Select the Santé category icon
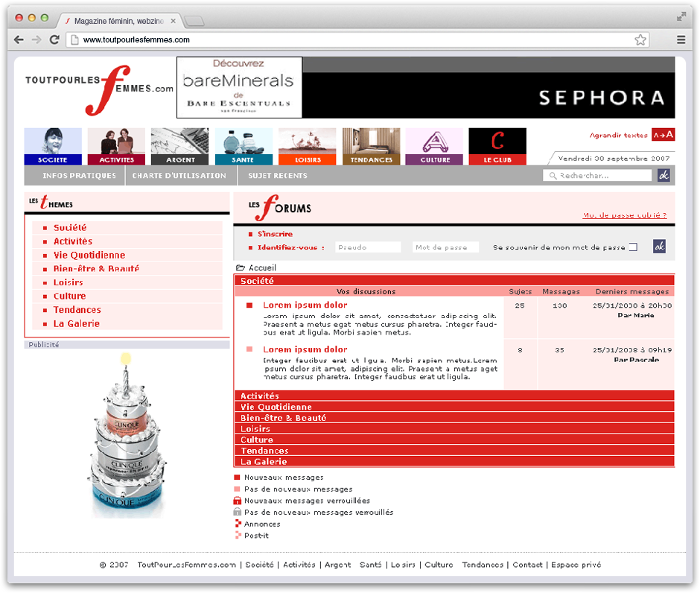This screenshot has width=700, height=593. click(244, 146)
